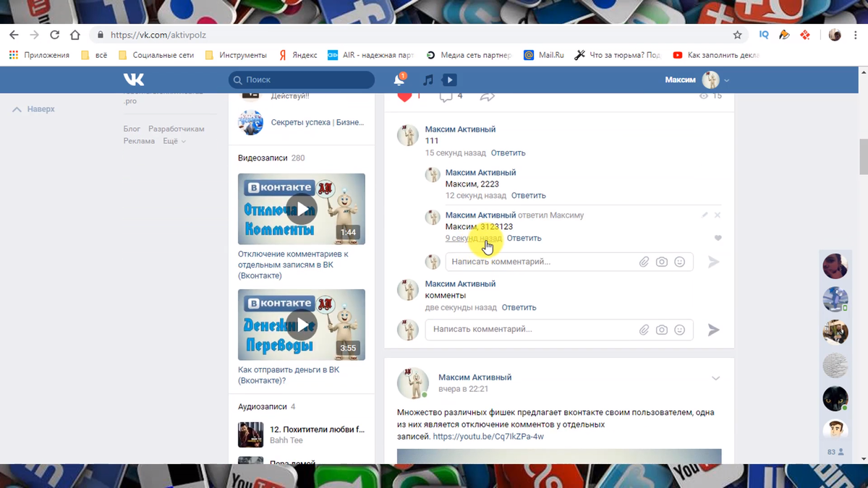Send the reply comment
The width and height of the screenshot is (868, 488).
[x=714, y=262]
